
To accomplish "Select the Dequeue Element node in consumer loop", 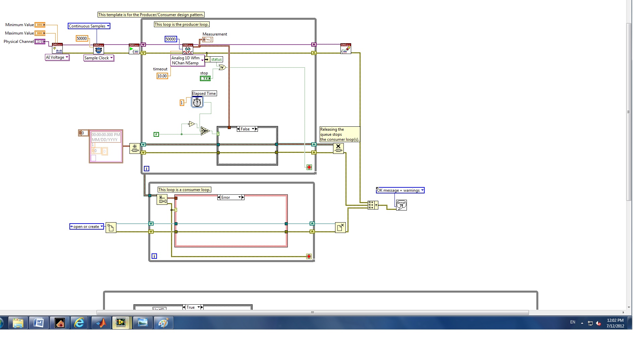I will pos(162,199).
